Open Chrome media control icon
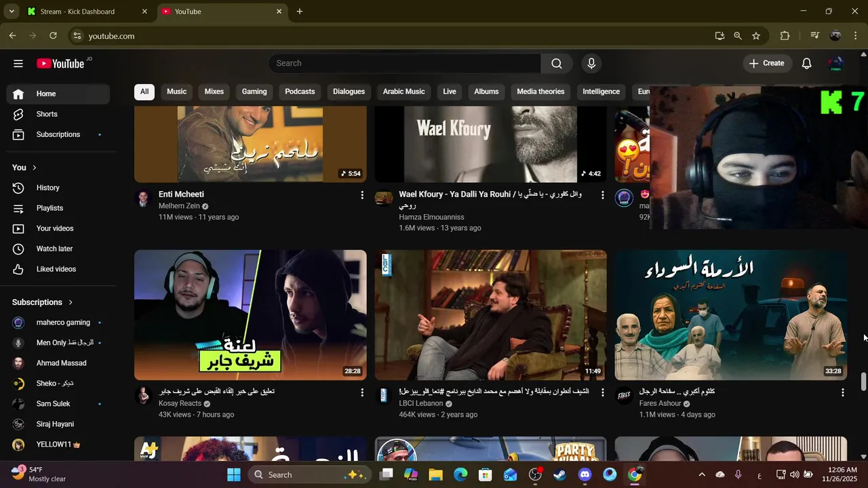Viewport: 868px width, 488px height. pos(815,36)
